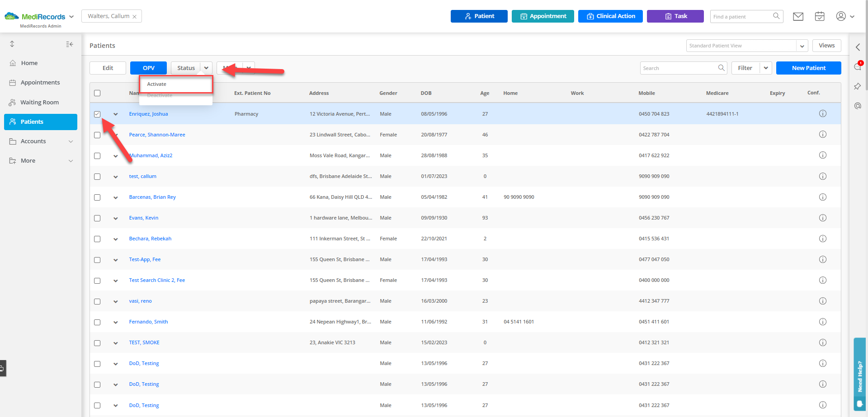Select Activate from the Status menu
The image size is (868, 417).
(176, 84)
